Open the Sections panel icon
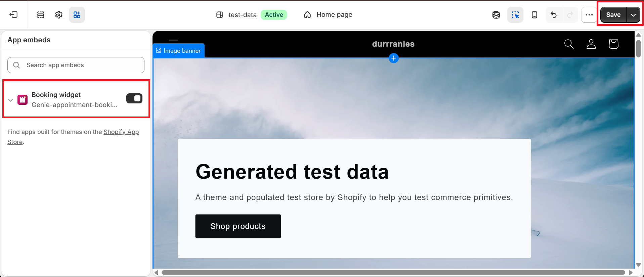This screenshot has height=277, width=644. coord(41,15)
